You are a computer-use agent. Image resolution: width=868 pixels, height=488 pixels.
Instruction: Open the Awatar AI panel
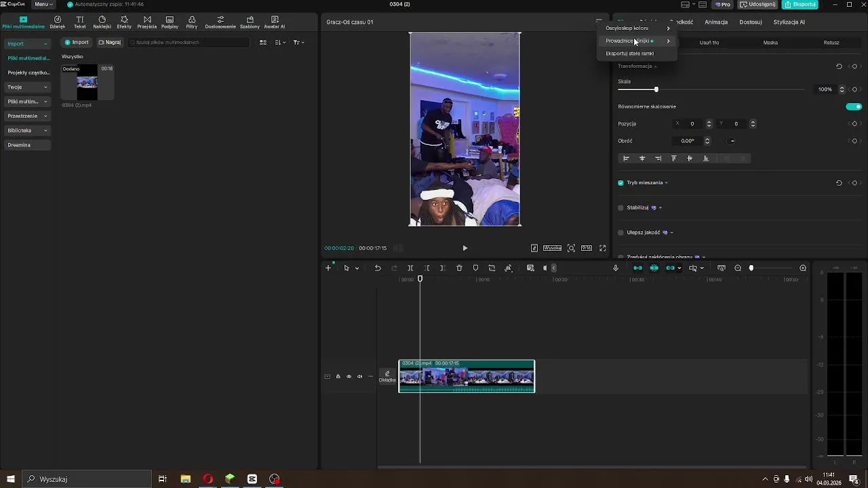pyautogui.click(x=275, y=22)
